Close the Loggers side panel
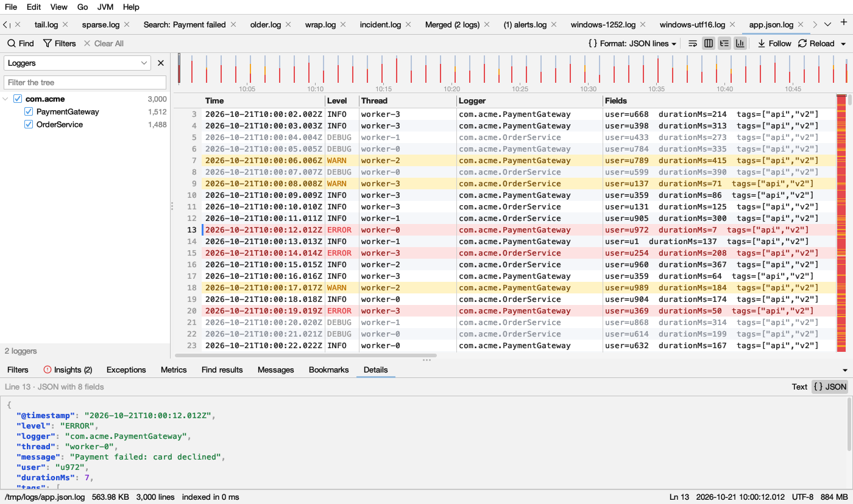853x504 pixels. tap(161, 63)
